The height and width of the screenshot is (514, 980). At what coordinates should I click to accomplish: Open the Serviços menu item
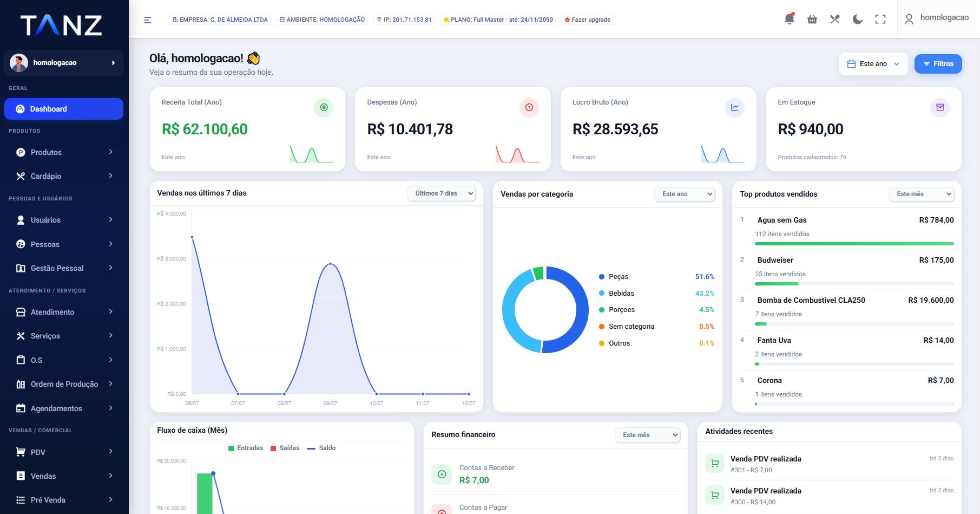point(64,336)
